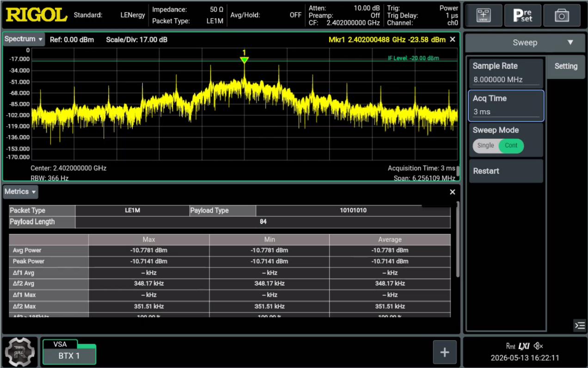Click the IF Level -20.00 dBm label
Screen dimensions: 588x368
coord(413,58)
